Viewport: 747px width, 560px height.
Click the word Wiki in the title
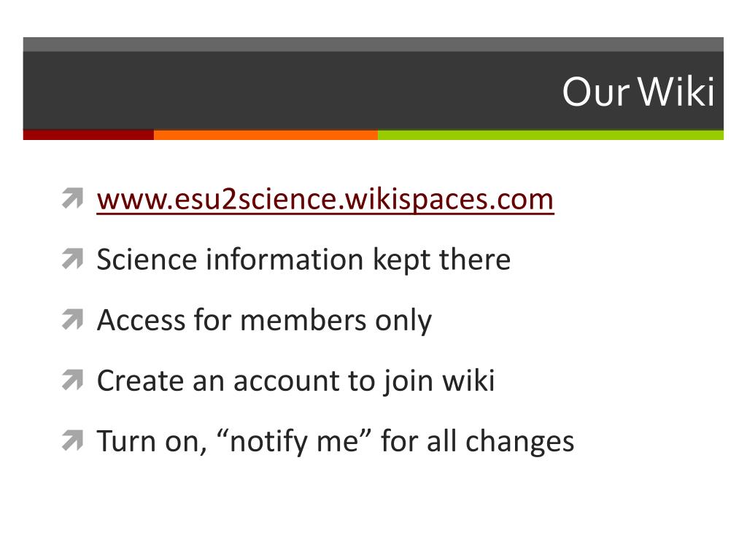(676, 91)
